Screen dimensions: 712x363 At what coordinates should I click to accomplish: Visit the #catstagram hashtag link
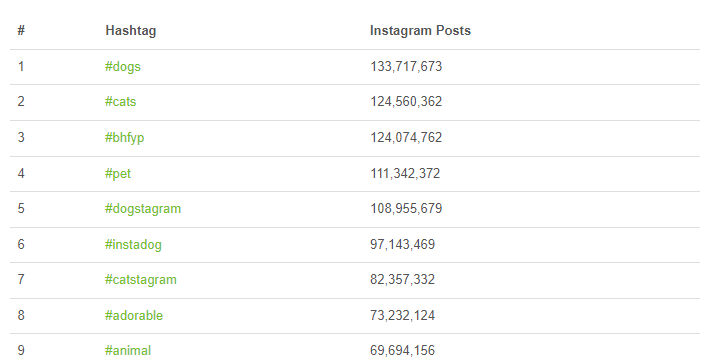tap(140, 280)
